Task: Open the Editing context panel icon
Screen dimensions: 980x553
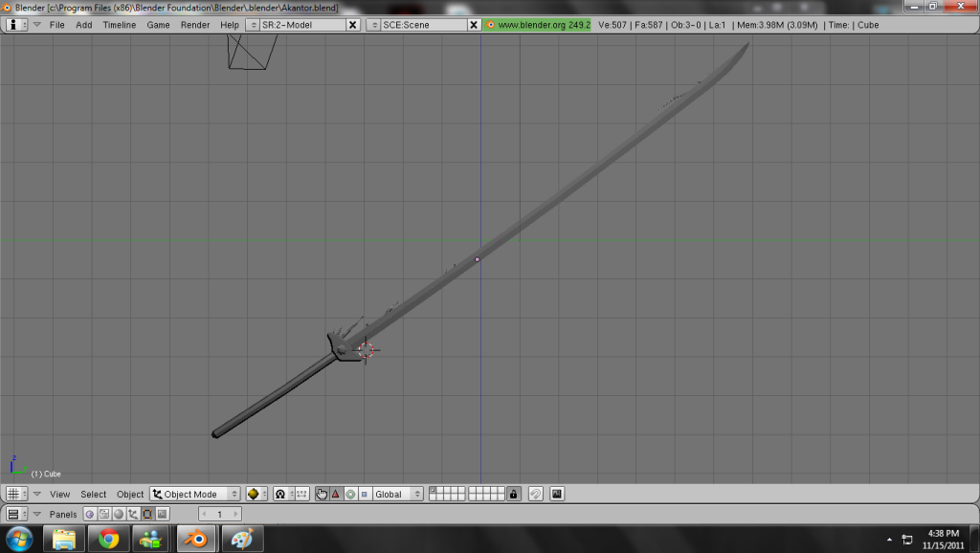Action: [147, 515]
